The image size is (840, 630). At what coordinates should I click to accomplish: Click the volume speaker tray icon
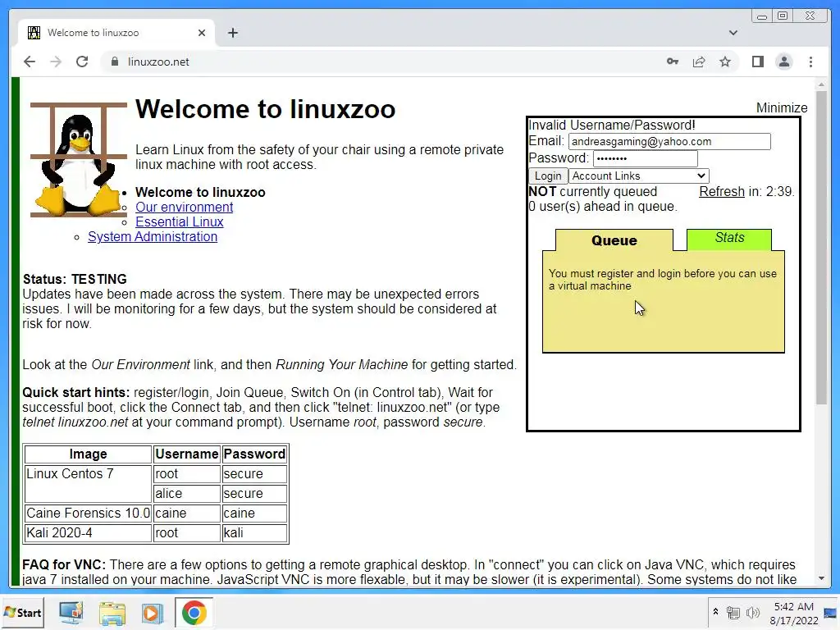(753, 612)
